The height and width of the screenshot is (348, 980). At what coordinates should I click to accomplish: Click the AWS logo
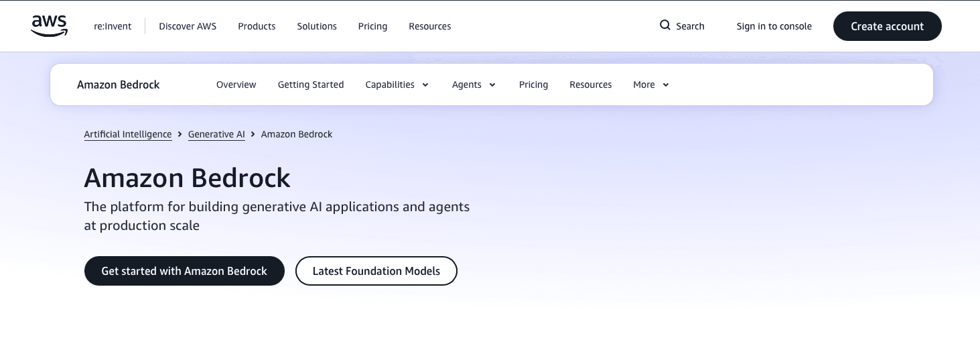click(50, 26)
